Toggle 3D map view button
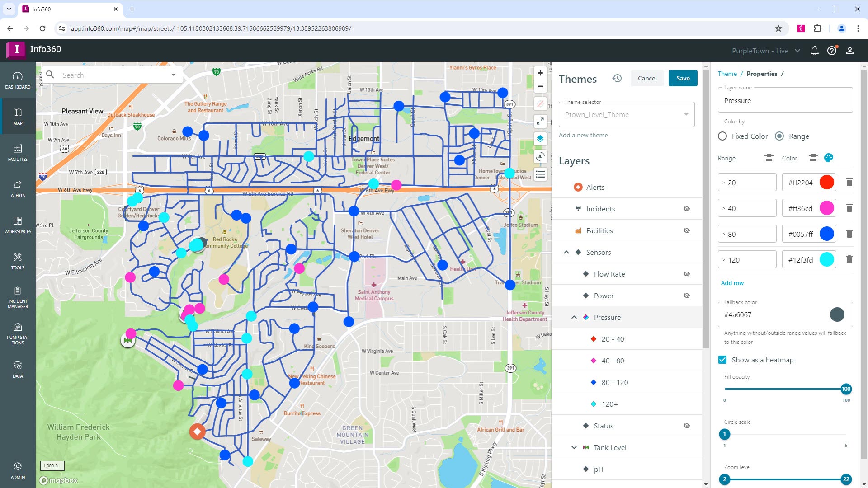 pyautogui.click(x=540, y=156)
